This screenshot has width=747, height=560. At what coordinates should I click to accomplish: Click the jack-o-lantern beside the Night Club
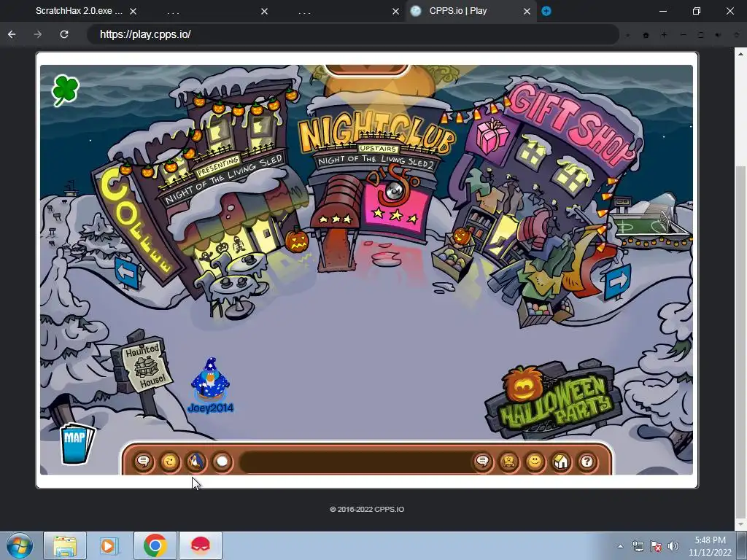click(x=297, y=240)
